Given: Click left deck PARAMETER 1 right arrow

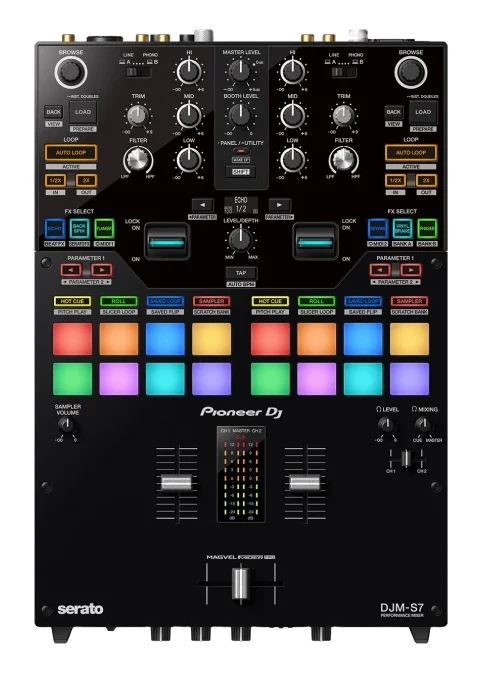Looking at the screenshot, I should pyautogui.click(x=102, y=270).
